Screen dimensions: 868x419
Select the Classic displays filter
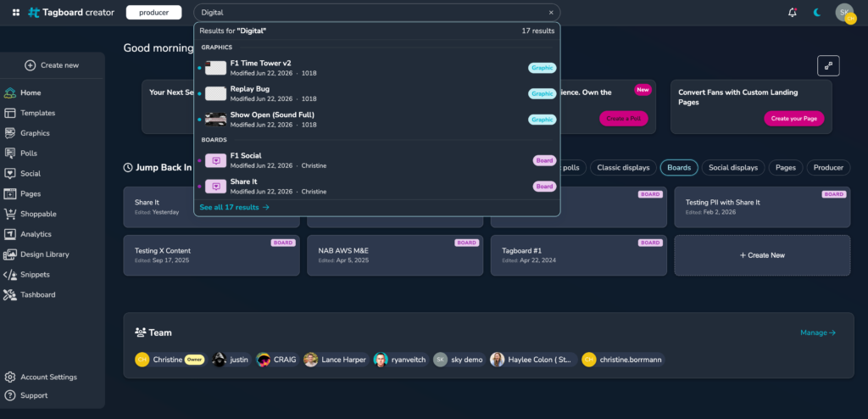[x=623, y=168]
